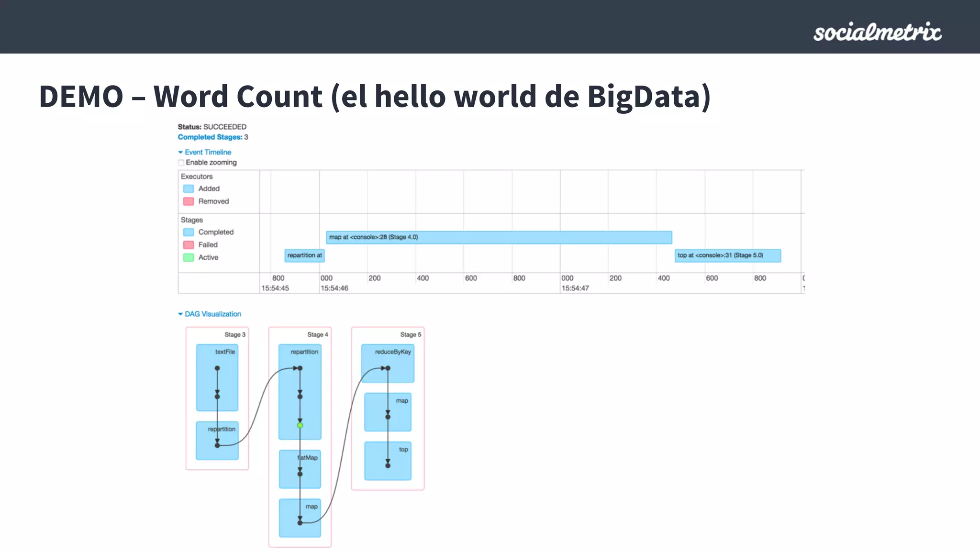Click the 15:54:47 timeline label
Image resolution: width=980 pixels, height=551 pixels.
click(x=575, y=288)
